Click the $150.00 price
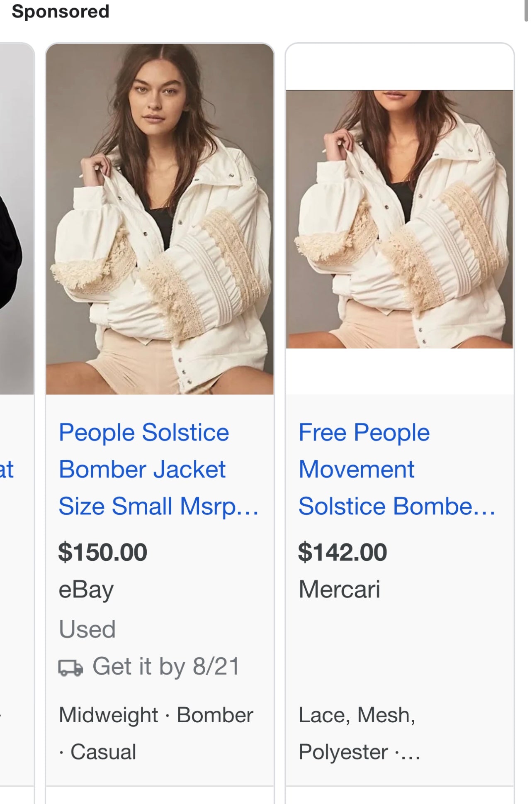Screen dimensions: 532x804 point(102,552)
